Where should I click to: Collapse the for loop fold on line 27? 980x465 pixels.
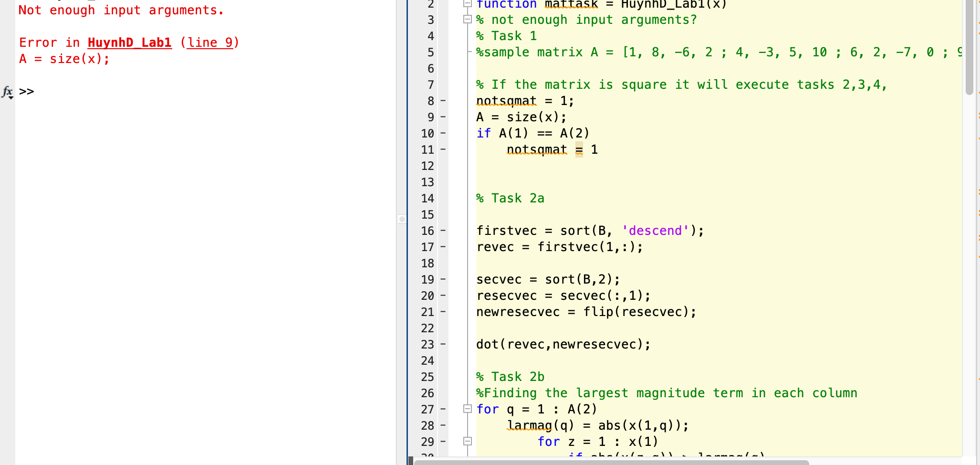(x=467, y=409)
